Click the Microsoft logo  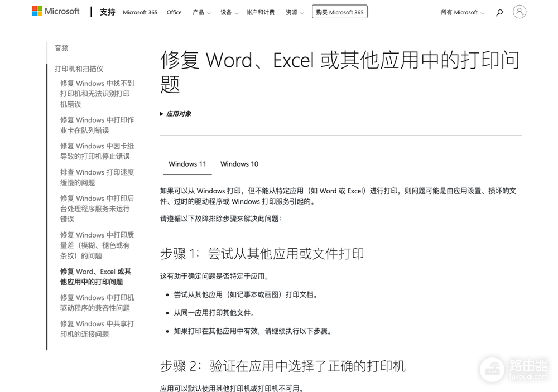56,11
